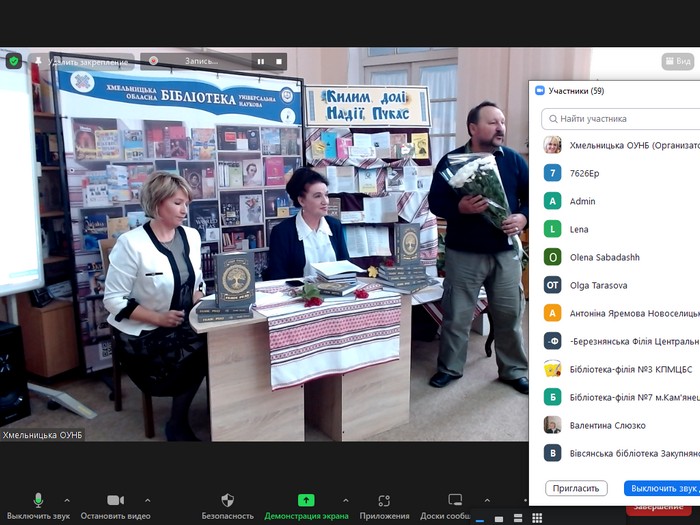The width and height of the screenshot is (700, 525).
Task: Select participant name 'Olena Sabadashh'
Action: (x=604, y=257)
